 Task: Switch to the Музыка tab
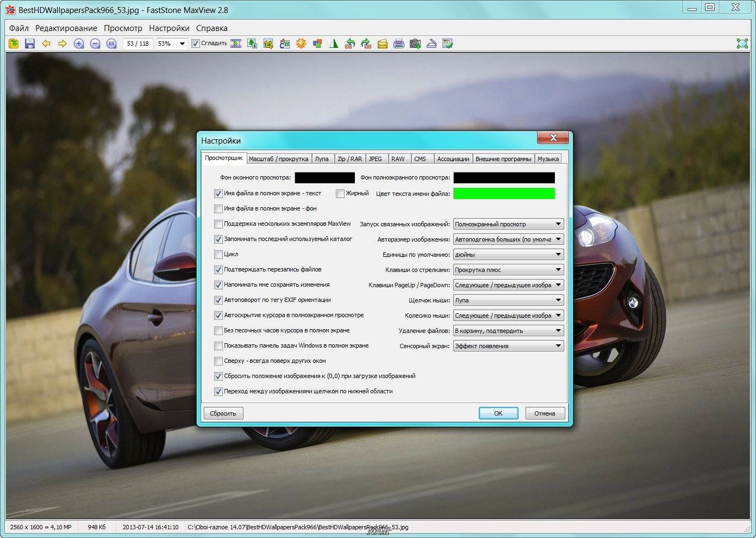pos(548,159)
